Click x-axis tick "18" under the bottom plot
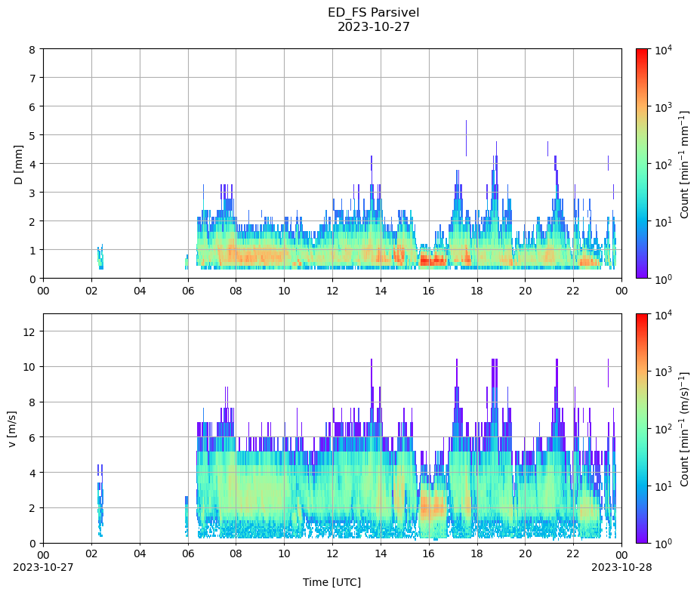700x595 pixels. click(x=476, y=554)
